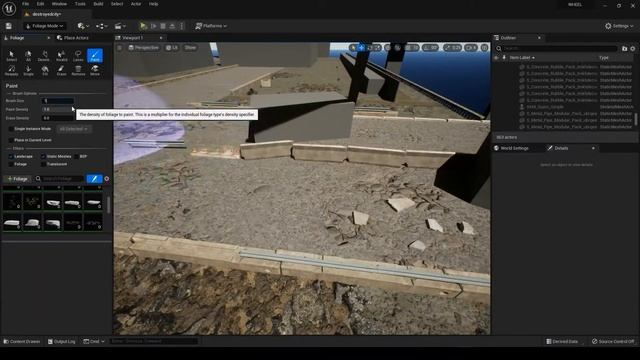Activate the viewport translate gizmo icon
The image size is (640, 360).
(362, 48)
